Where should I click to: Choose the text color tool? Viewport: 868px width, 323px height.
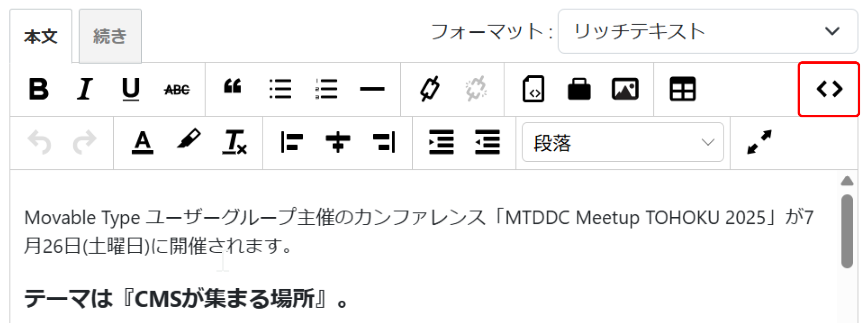143,142
